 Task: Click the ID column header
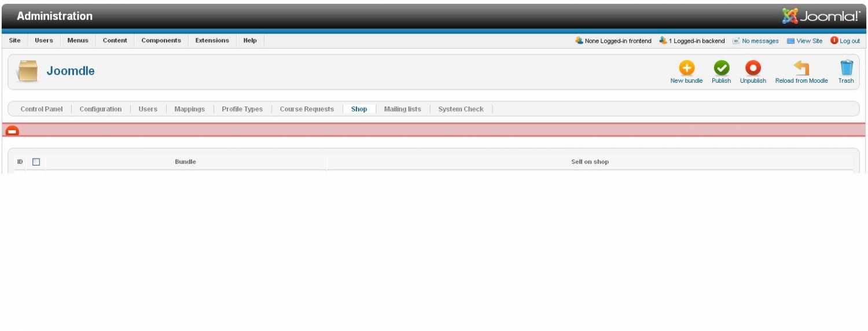(x=20, y=162)
